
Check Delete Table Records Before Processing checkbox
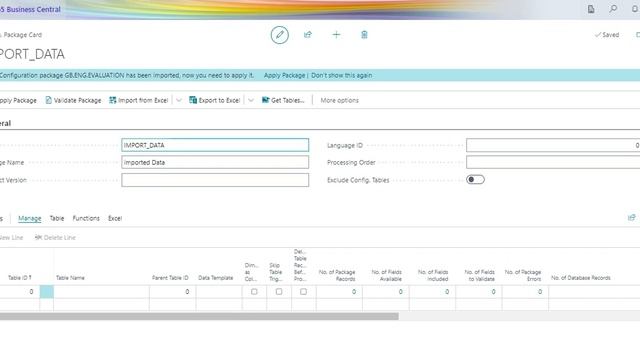click(303, 292)
